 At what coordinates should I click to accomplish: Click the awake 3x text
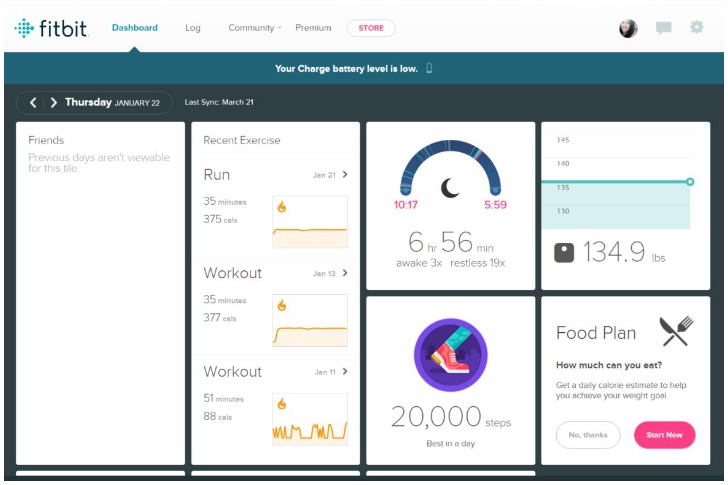coord(419,263)
